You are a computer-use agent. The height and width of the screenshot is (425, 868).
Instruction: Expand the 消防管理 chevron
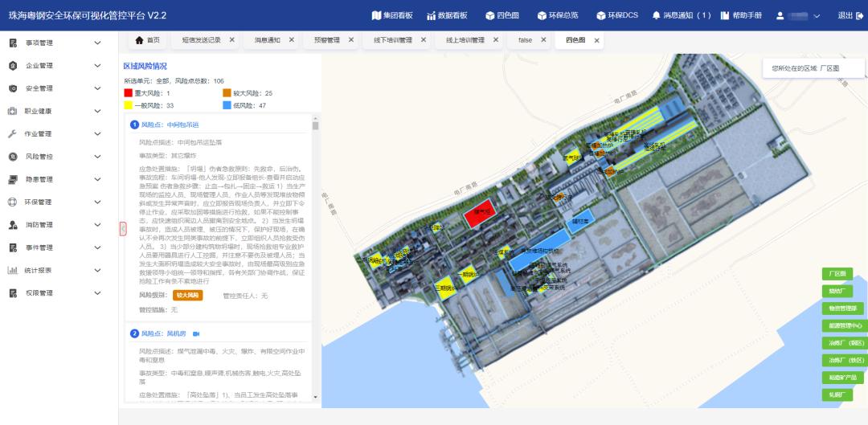tap(97, 225)
